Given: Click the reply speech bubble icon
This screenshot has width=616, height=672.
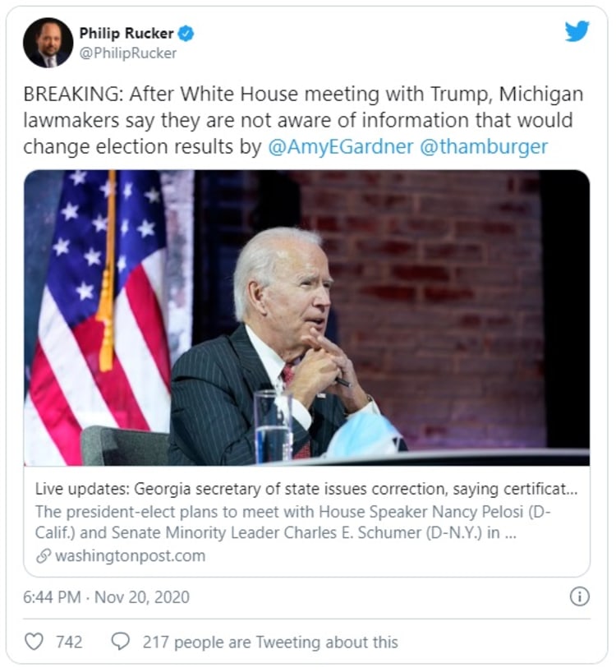Looking at the screenshot, I should coord(120,642).
